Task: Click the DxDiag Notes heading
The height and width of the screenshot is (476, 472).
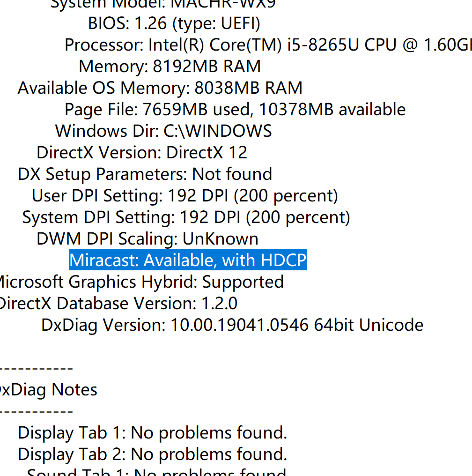Action: [49, 390]
